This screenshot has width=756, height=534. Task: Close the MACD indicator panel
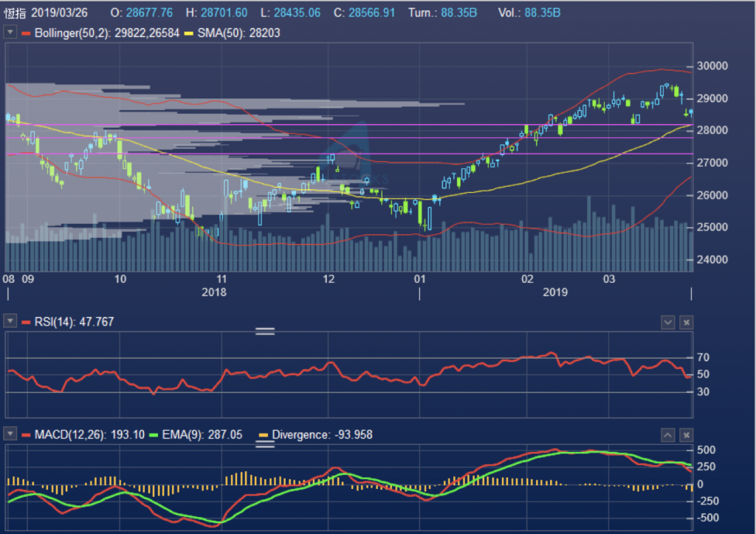click(687, 435)
